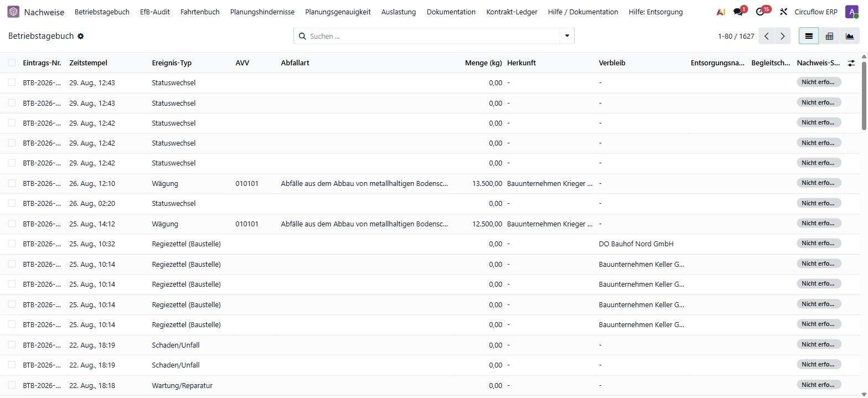Image resolution: width=868 pixels, height=398 pixels.
Task: Open the Fahrtenbuch menu
Action: pyautogui.click(x=200, y=12)
